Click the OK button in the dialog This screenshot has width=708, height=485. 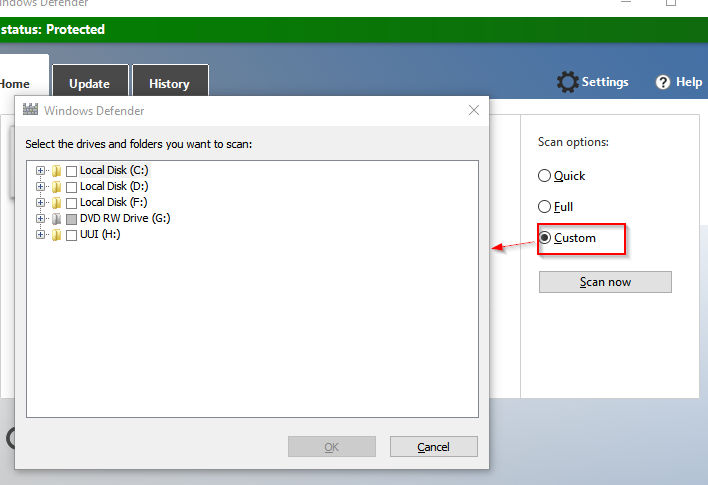pyautogui.click(x=332, y=447)
